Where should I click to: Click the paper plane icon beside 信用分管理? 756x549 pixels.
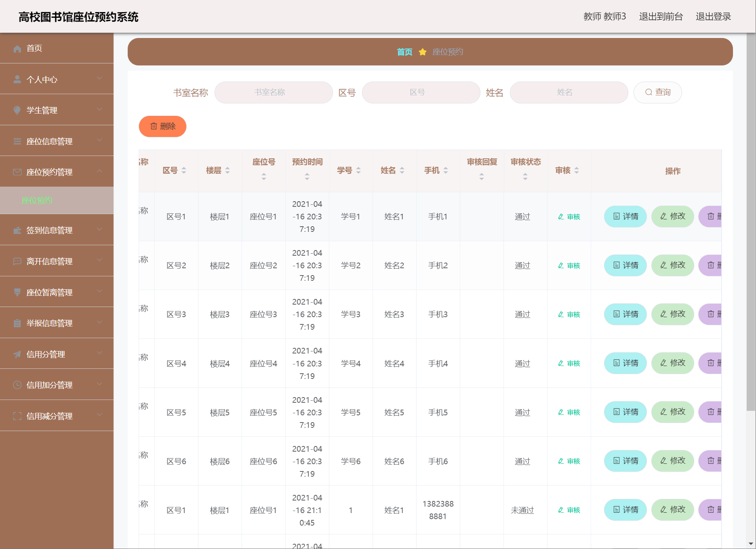point(17,354)
